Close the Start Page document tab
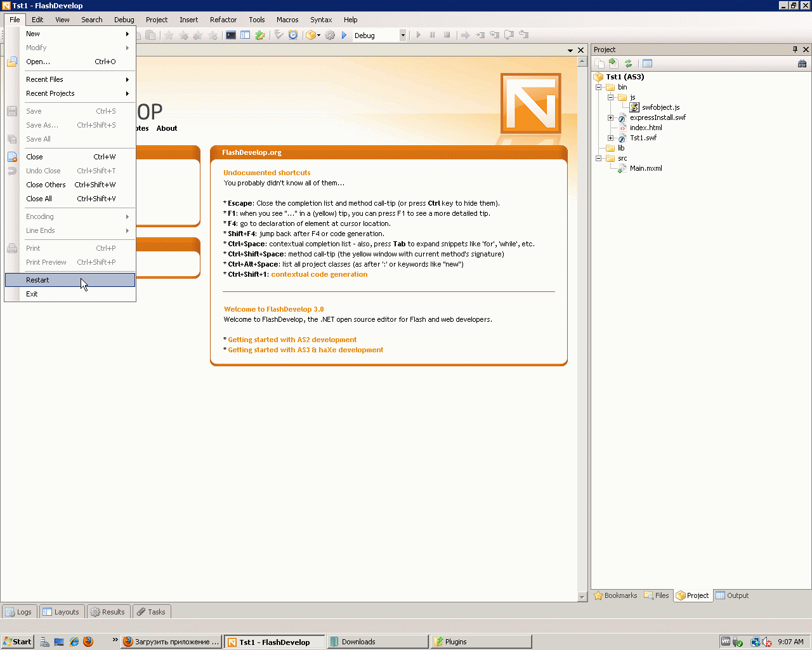The width and height of the screenshot is (812, 650). (580, 50)
